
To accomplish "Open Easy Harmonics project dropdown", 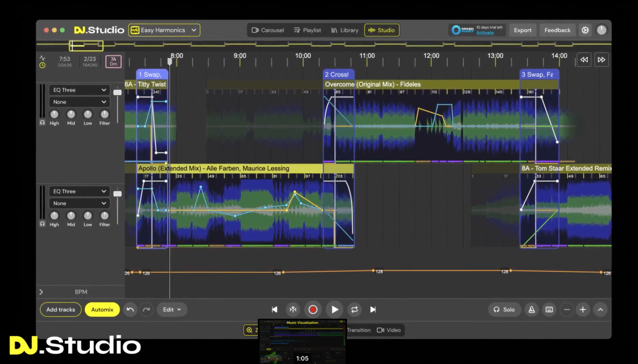I will tap(164, 30).
